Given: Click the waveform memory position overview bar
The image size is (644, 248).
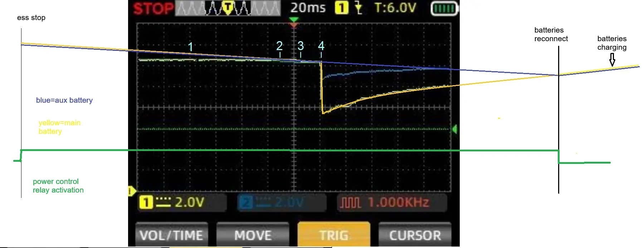Looking at the screenshot, I should tap(228, 8).
